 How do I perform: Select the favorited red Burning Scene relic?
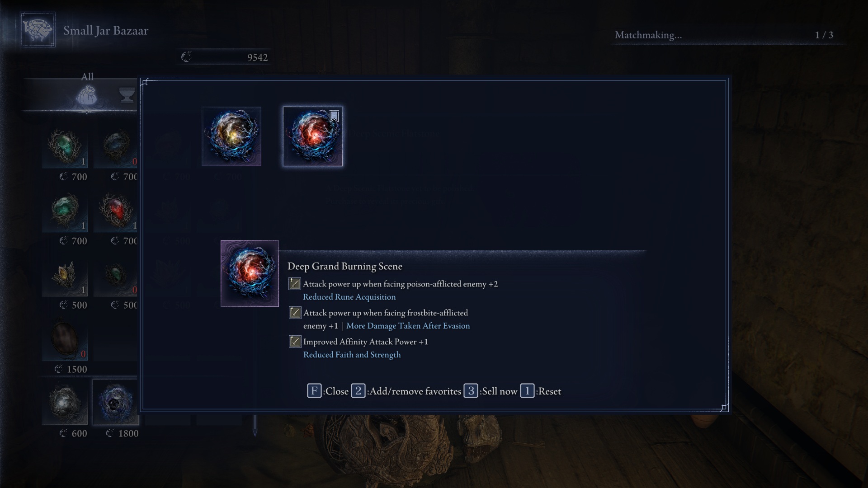click(313, 136)
